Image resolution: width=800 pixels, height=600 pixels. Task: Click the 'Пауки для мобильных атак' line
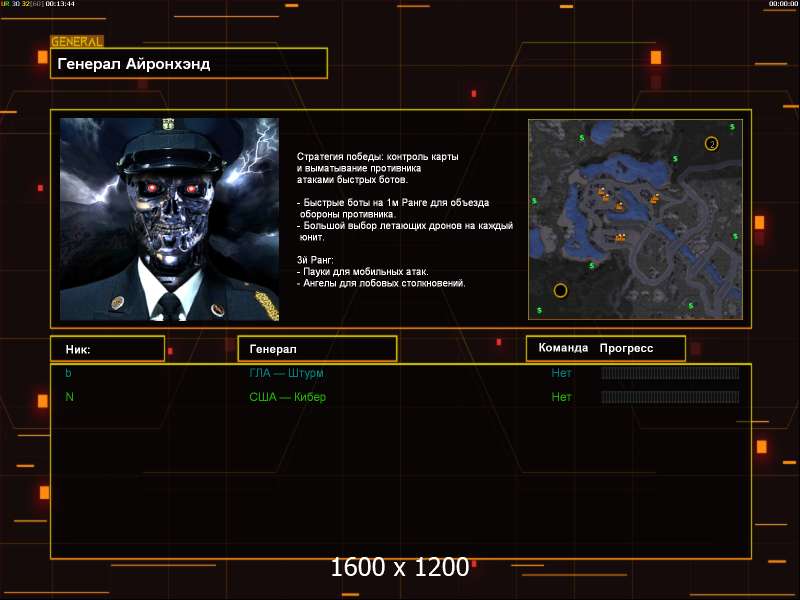click(363, 271)
